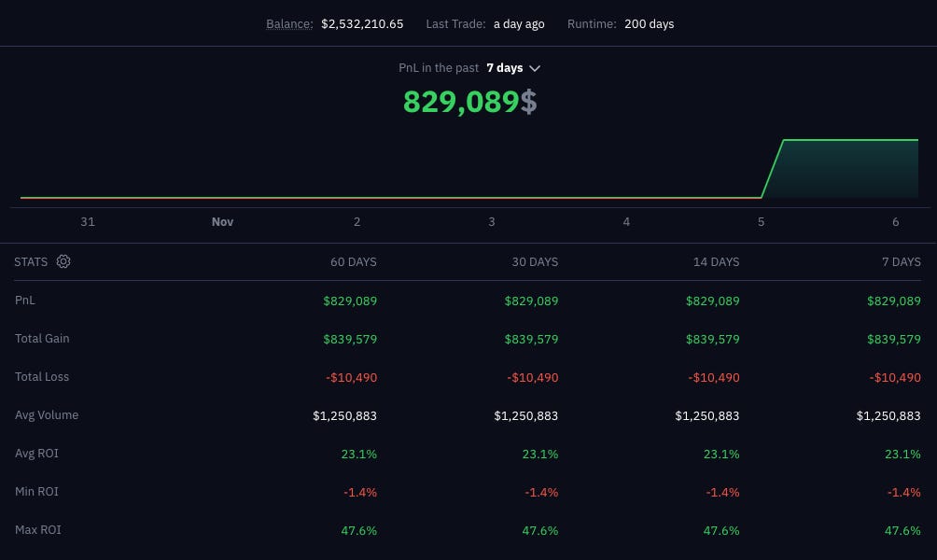The image size is (937, 560).
Task: Select the Balance amount $2,532,210.65
Action: [x=362, y=23]
